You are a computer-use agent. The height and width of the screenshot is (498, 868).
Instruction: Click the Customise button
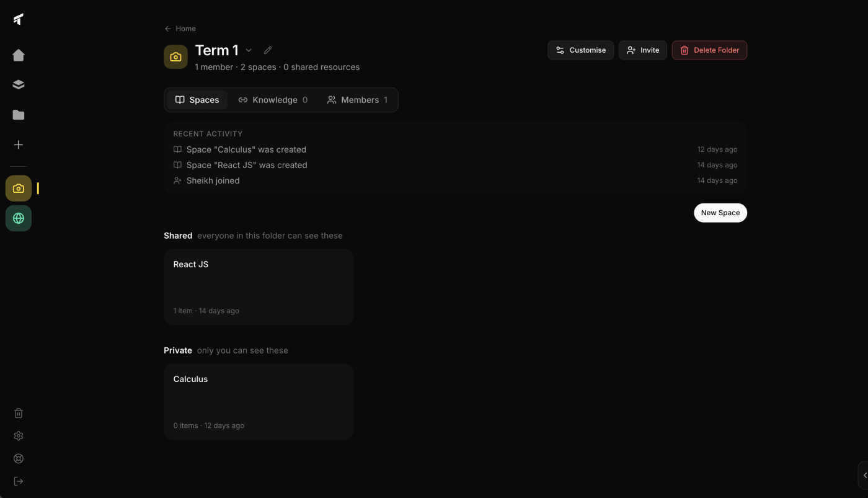click(x=580, y=50)
